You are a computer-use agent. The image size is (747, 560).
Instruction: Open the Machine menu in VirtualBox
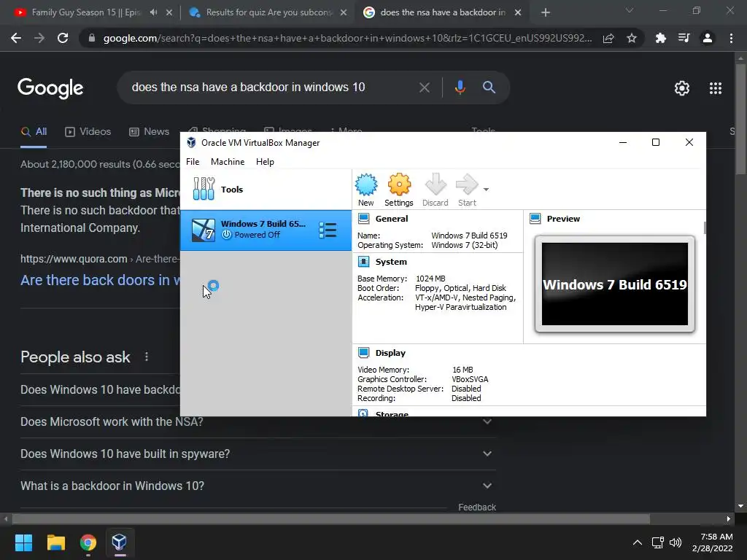(228, 162)
